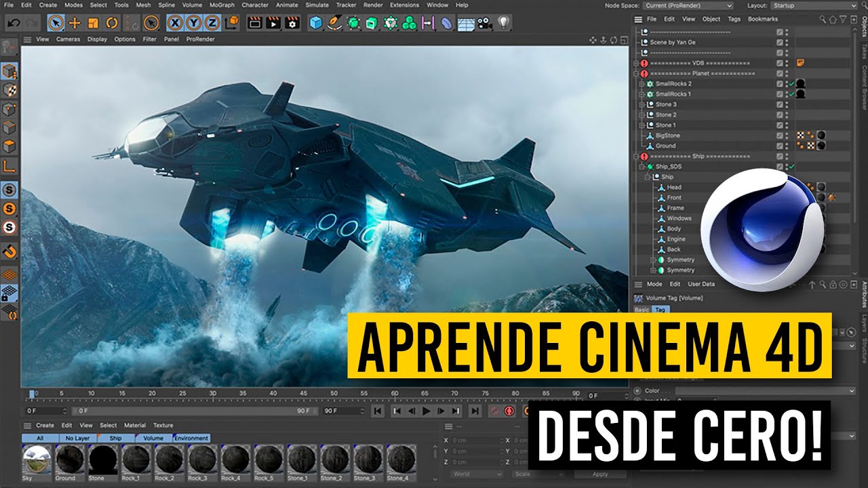The width and height of the screenshot is (868, 488).
Task: Toggle layer checkbox for Ground object
Action: (780, 146)
